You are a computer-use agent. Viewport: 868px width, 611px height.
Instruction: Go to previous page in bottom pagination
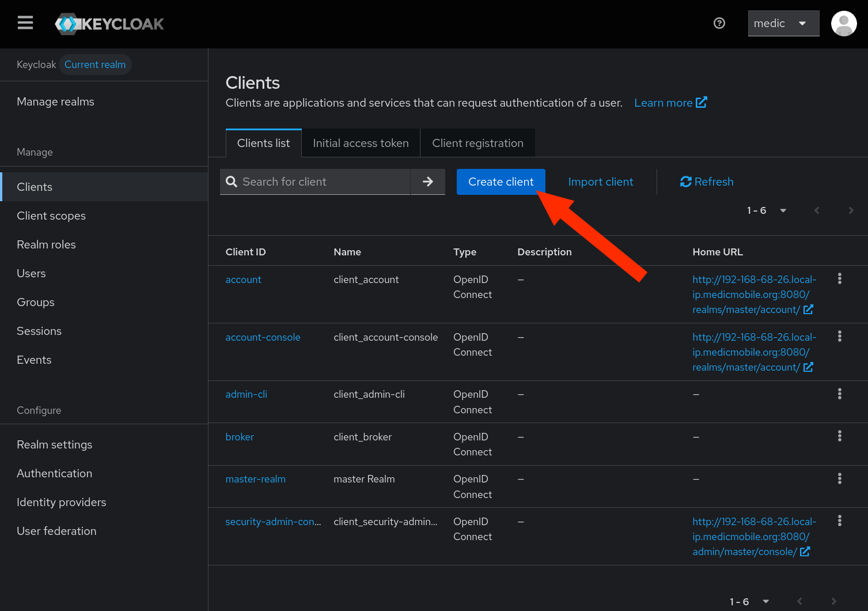799,601
